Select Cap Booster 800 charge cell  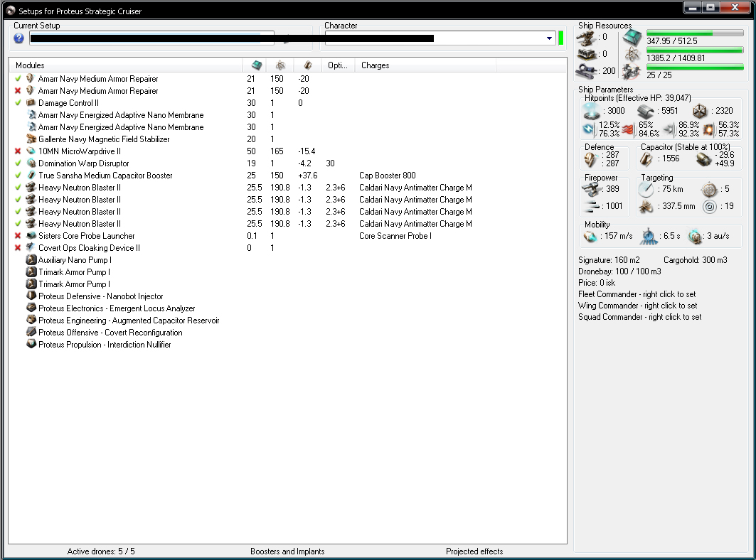[387, 176]
